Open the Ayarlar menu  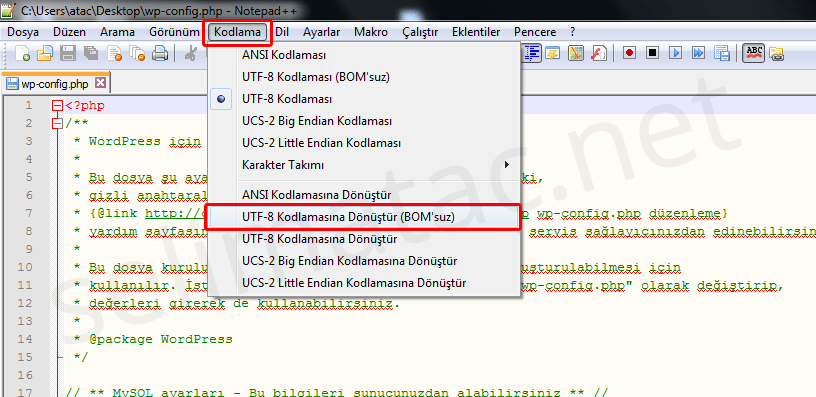click(322, 32)
